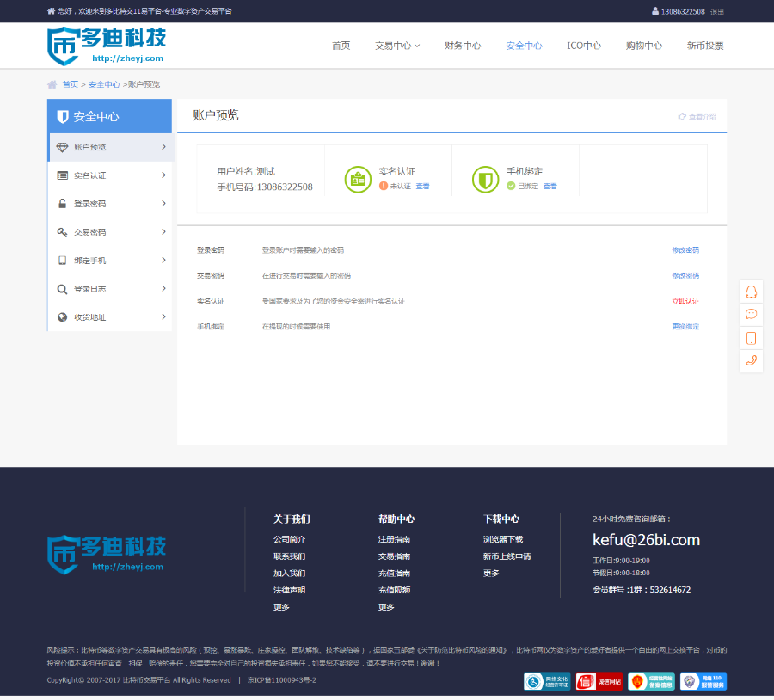Open 交易指南 in footer help center
The image size is (774, 700).
coord(395,556)
